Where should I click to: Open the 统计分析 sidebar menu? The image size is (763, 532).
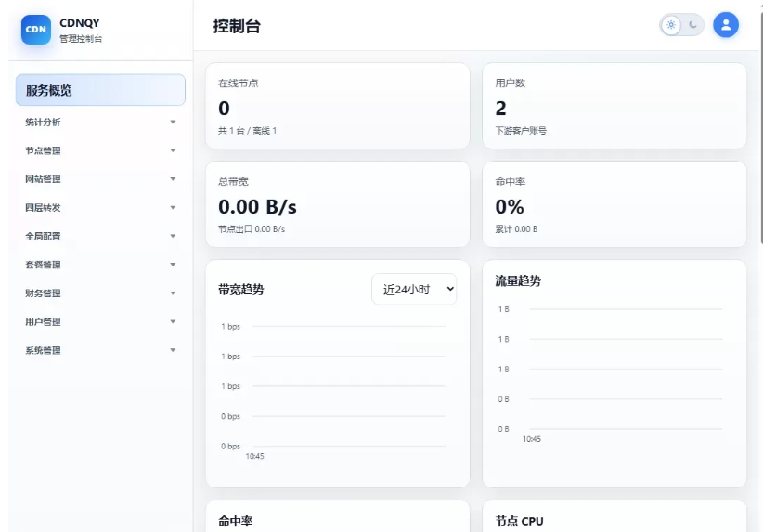101,123
